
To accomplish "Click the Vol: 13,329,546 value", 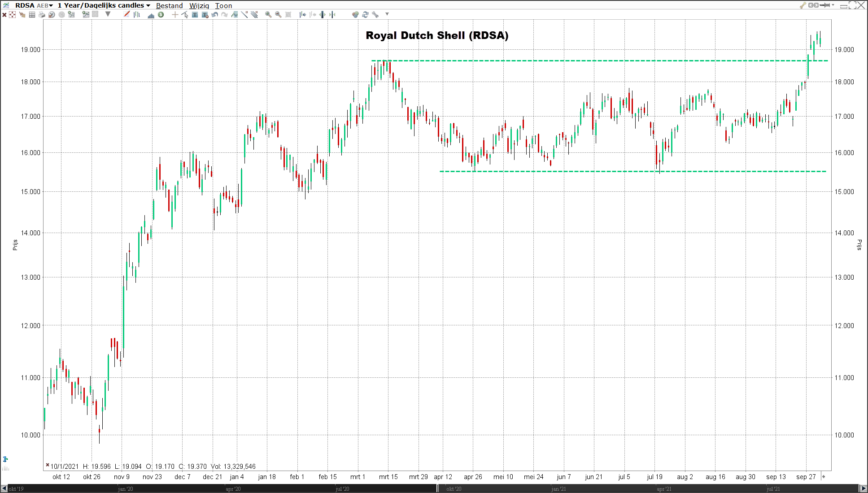I will point(233,467).
